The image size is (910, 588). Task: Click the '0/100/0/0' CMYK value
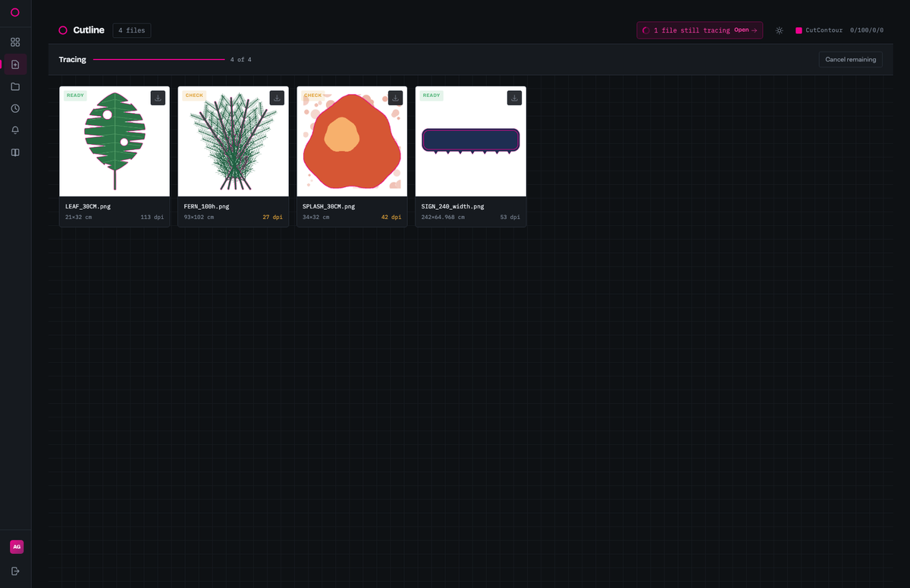point(867,30)
